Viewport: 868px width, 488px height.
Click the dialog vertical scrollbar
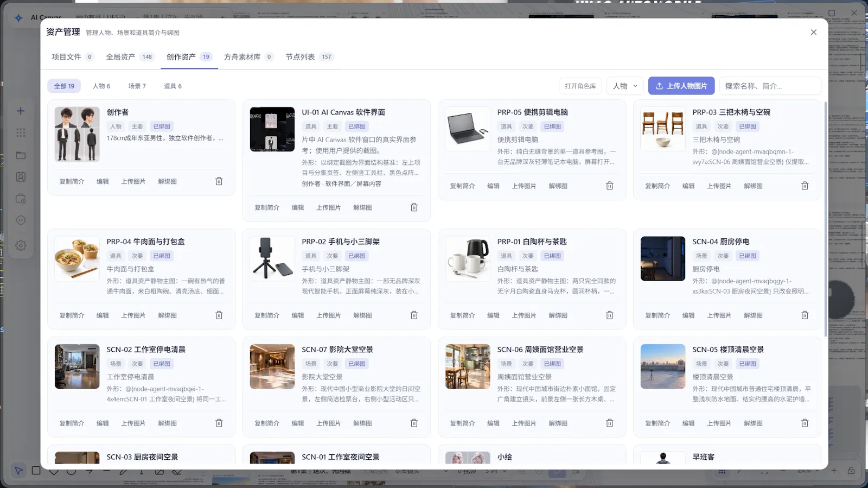click(825, 219)
